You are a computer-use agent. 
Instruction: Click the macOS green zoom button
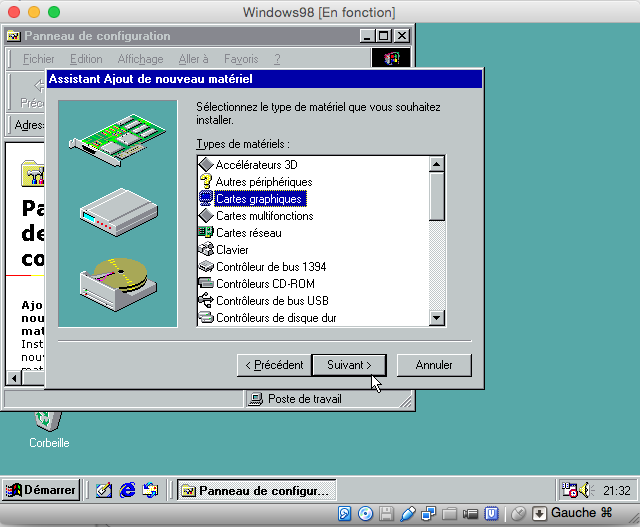[54, 12]
